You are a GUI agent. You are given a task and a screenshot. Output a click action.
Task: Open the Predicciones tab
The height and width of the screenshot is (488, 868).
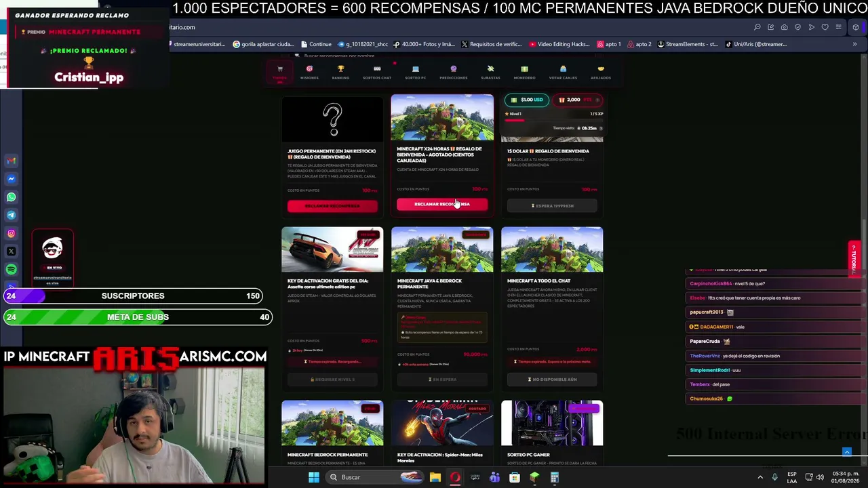pos(454,73)
